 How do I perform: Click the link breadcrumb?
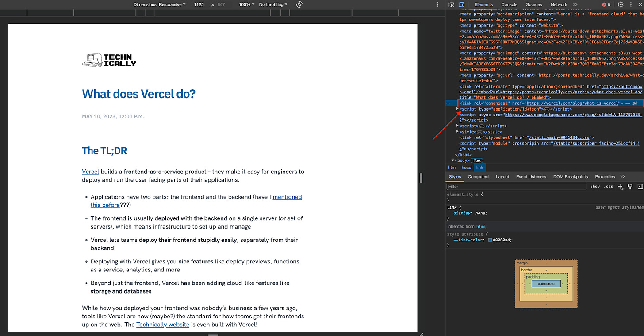point(479,168)
